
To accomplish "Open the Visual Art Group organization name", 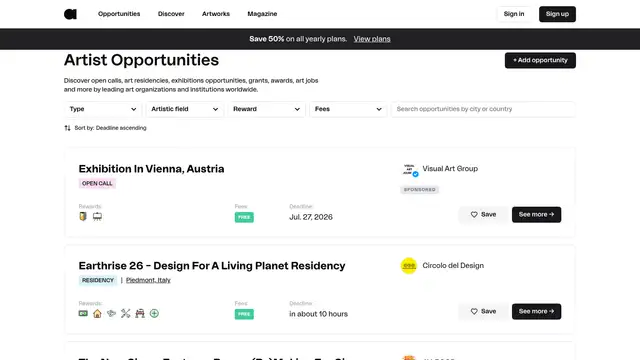I will click(450, 169).
